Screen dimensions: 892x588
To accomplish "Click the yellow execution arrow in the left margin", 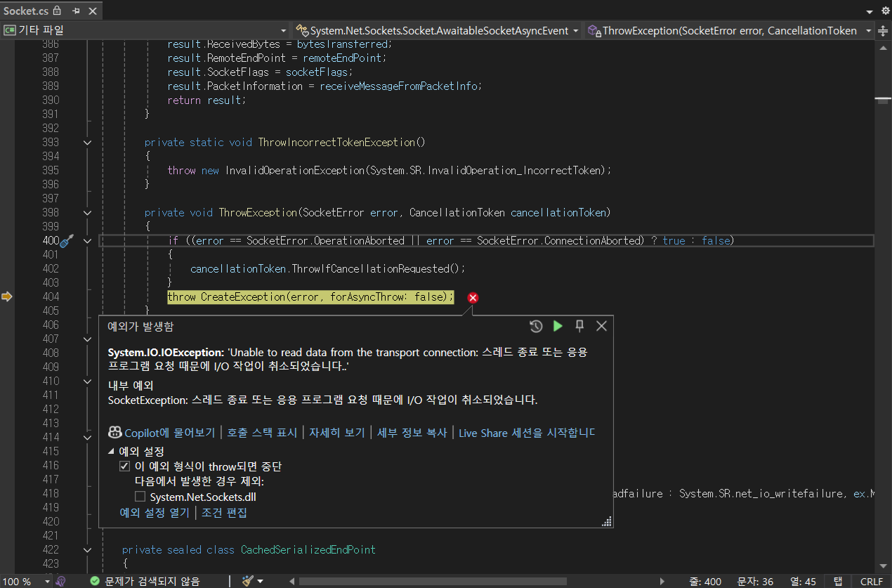I will coord(8,296).
